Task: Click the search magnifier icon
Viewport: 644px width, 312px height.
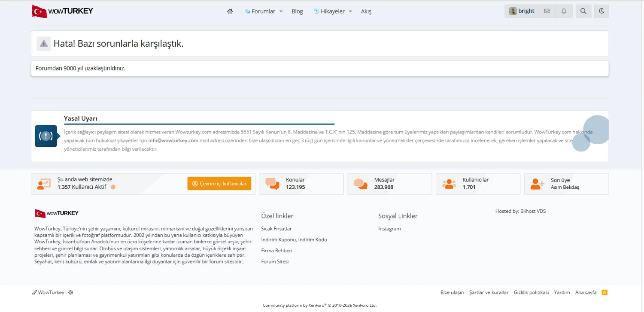Action: [x=583, y=11]
